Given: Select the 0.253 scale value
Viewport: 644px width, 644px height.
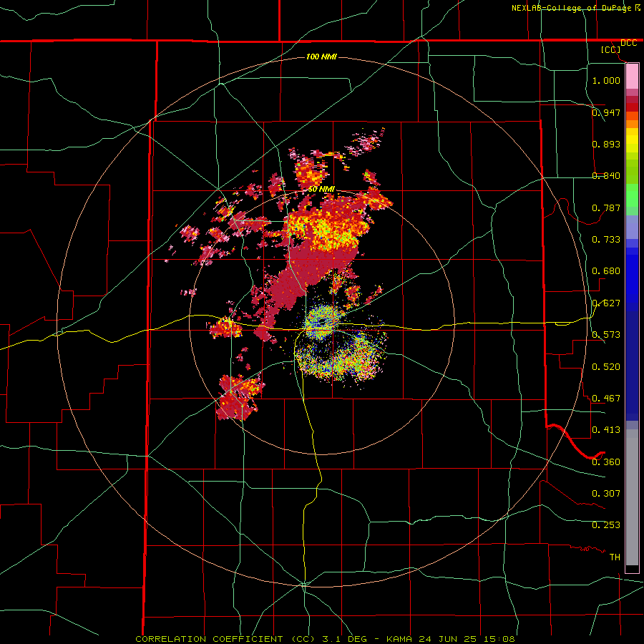Looking at the screenshot, I should click(606, 525).
